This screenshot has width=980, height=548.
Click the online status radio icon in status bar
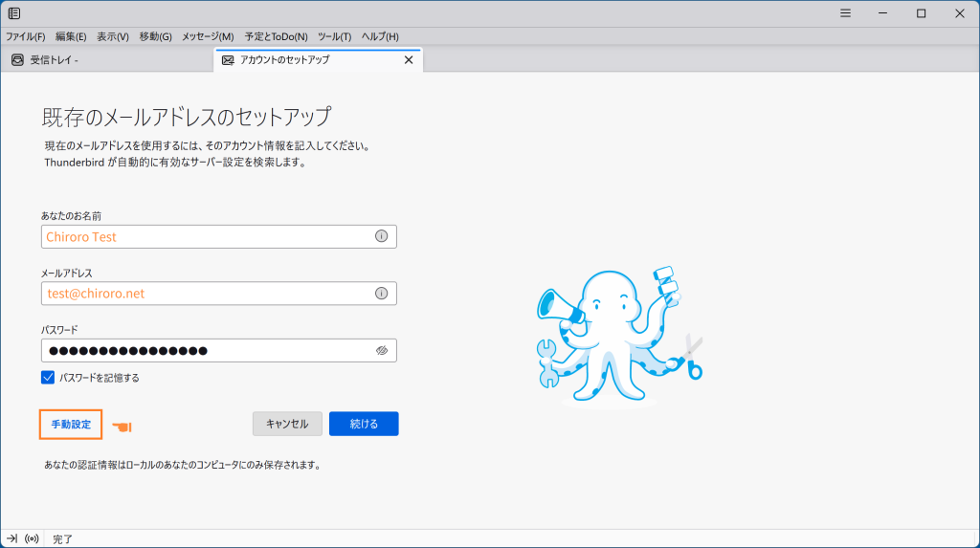[x=32, y=538]
